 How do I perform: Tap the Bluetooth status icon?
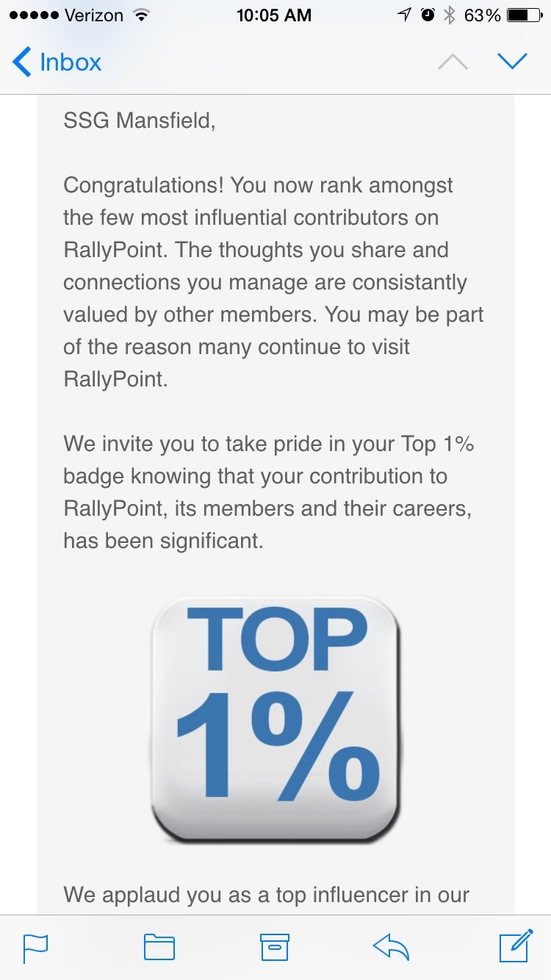(x=449, y=15)
